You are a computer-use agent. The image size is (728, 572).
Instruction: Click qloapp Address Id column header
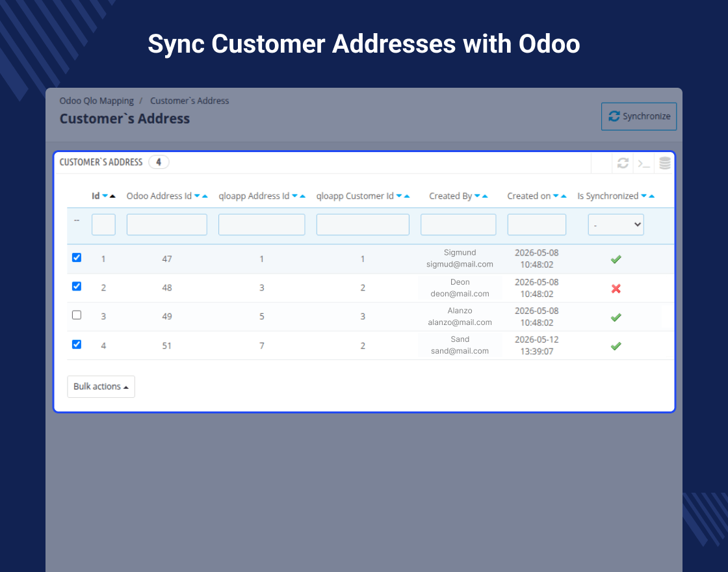click(254, 196)
